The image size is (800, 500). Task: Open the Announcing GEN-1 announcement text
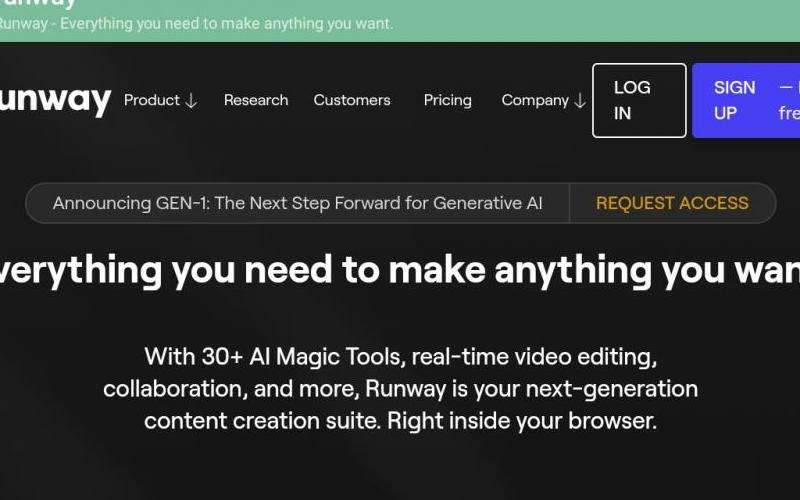pos(297,203)
